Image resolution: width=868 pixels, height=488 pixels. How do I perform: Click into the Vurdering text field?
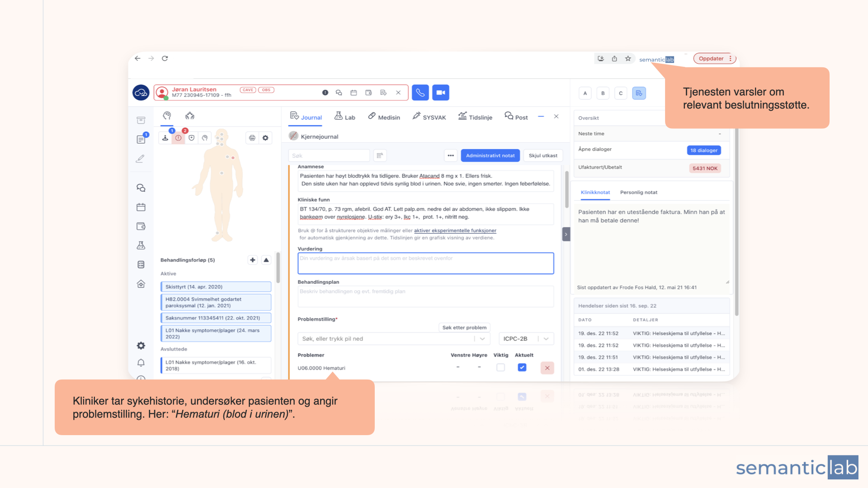[x=425, y=263]
